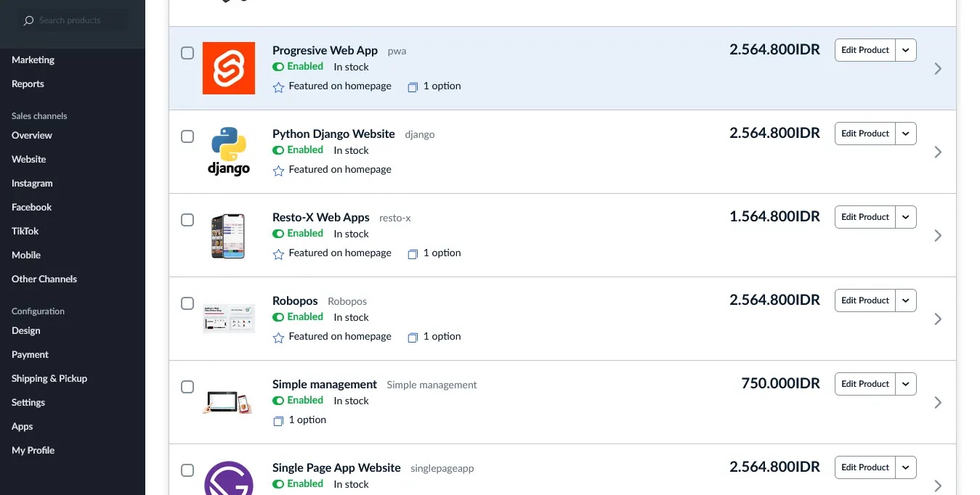Click Edit Product for Python Django Website

[864, 134]
